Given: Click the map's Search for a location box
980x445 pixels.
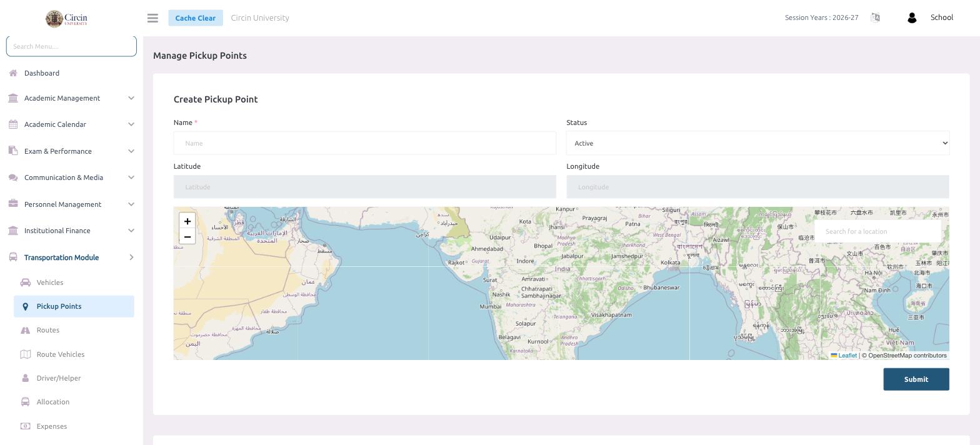Looking at the screenshot, I should pyautogui.click(x=877, y=231).
